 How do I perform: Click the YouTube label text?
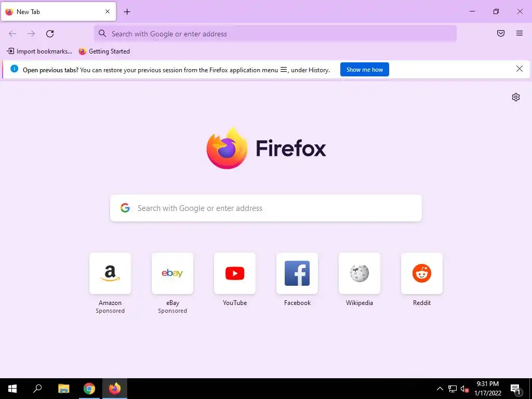point(235,303)
